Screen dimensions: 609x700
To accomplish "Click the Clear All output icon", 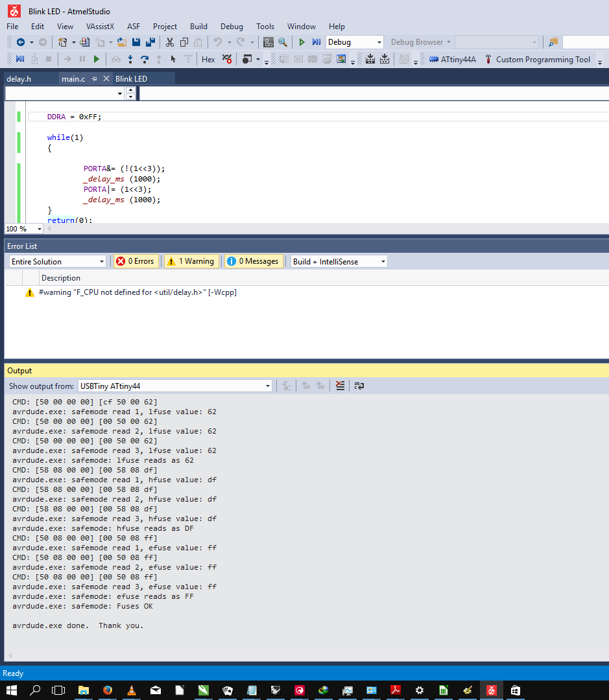I will (x=340, y=386).
